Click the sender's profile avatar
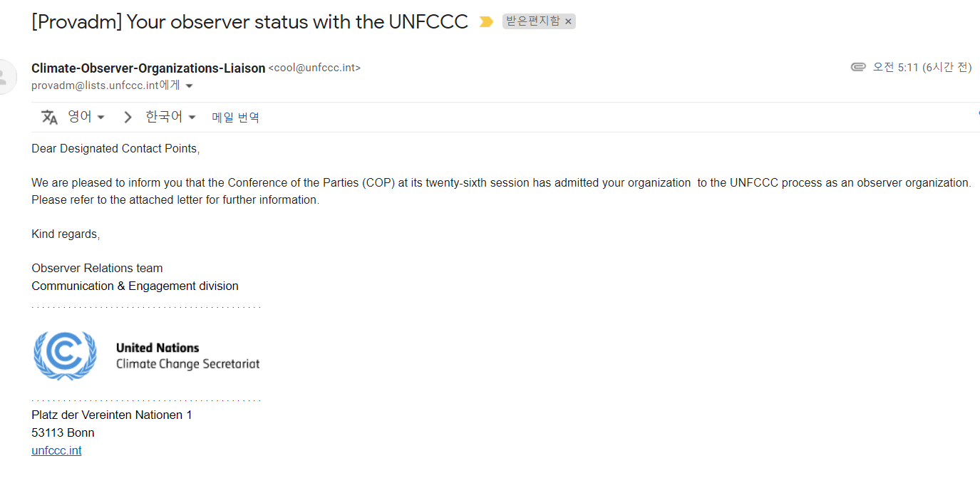 pos(6,77)
